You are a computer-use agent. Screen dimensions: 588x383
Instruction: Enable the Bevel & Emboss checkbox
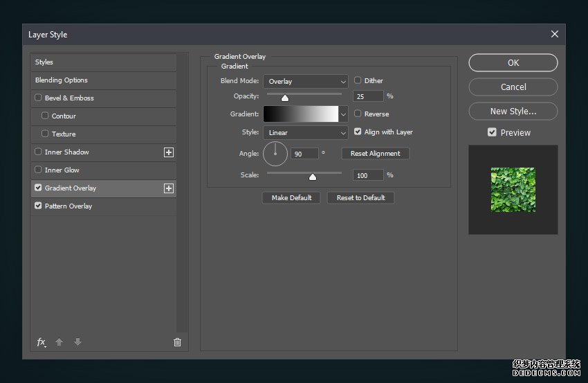coord(38,98)
